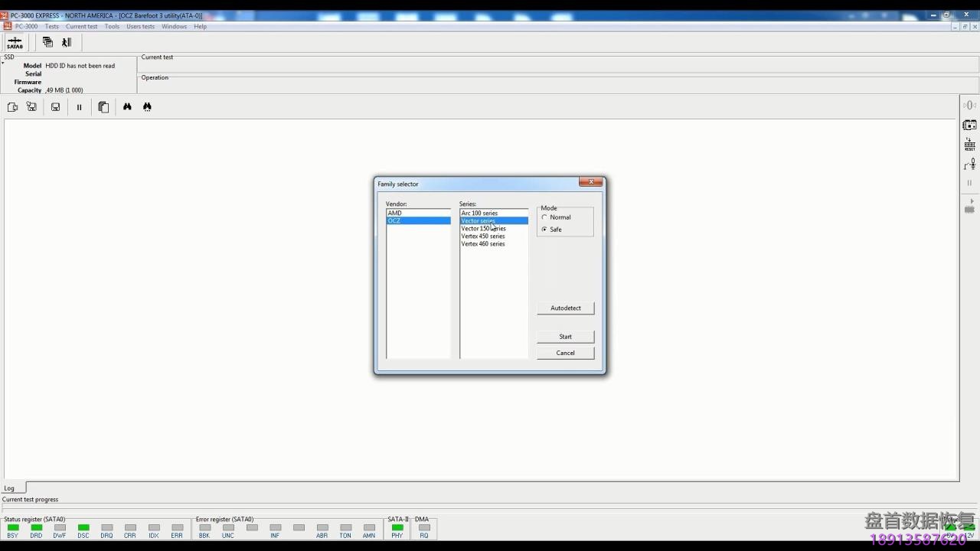Switch to the Log tab

10,488
